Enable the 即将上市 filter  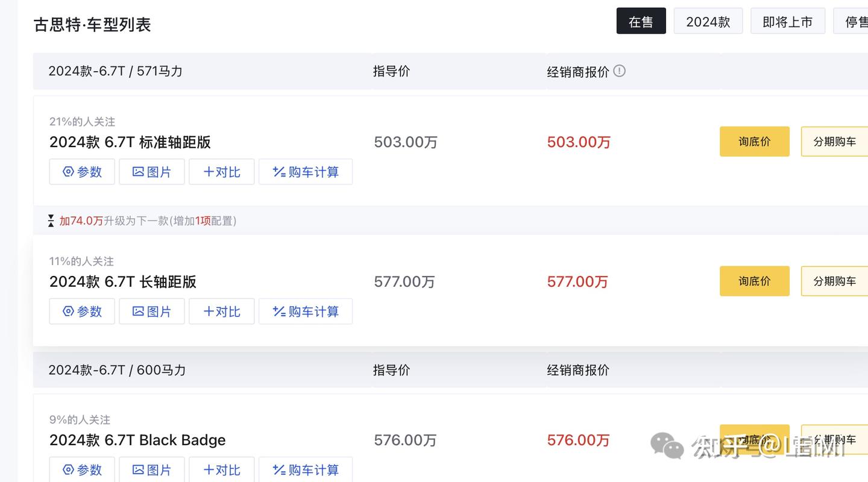tap(788, 20)
